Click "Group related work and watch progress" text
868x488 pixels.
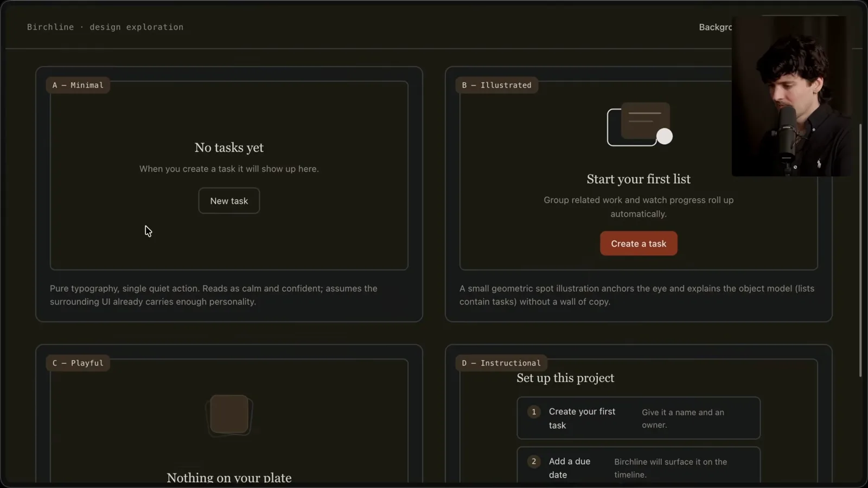(x=639, y=207)
